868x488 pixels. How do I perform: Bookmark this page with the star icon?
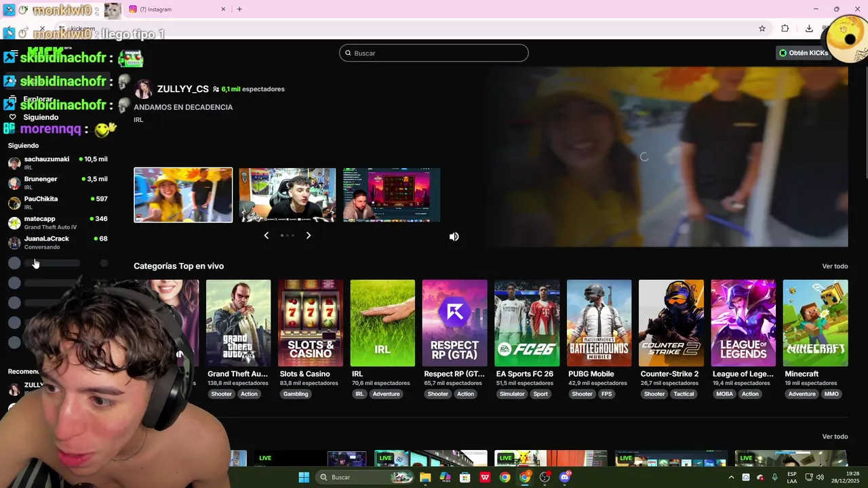(762, 28)
